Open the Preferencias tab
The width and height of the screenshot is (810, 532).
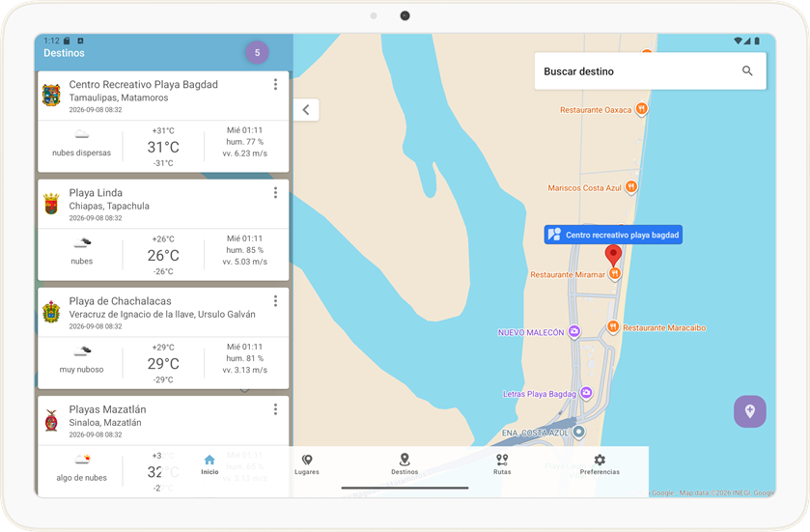(600, 464)
